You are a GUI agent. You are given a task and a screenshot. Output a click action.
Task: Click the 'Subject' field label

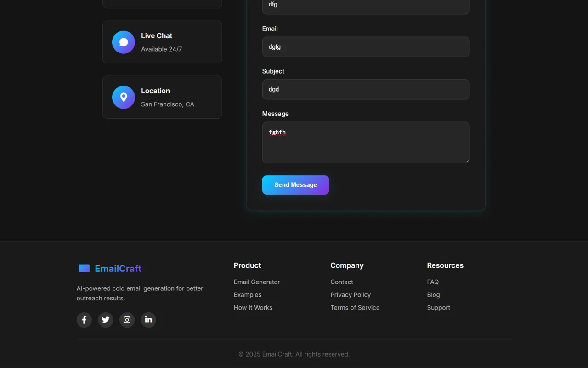(273, 71)
